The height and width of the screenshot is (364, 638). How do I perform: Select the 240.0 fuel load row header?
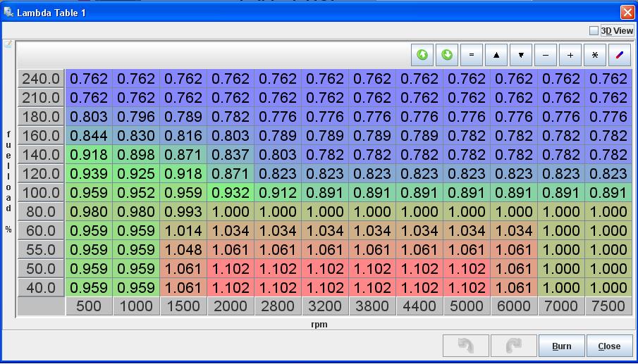[x=41, y=79]
